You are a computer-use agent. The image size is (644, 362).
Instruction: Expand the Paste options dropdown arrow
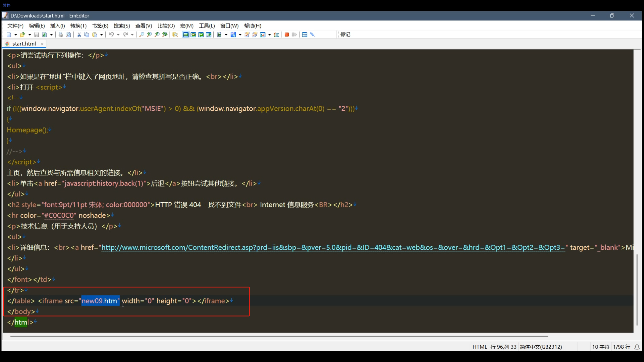click(101, 35)
